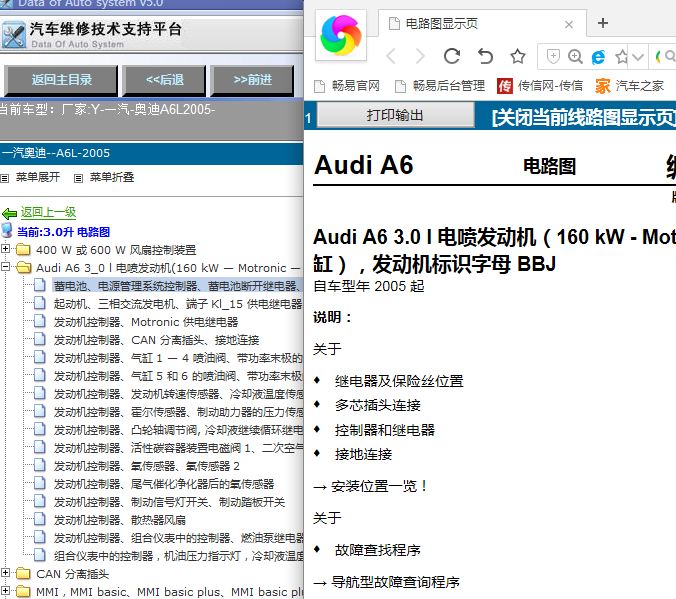The width and height of the screenshot is (676, 599).
Task: Click the 返回上一级 link
Action: [48, 213]
